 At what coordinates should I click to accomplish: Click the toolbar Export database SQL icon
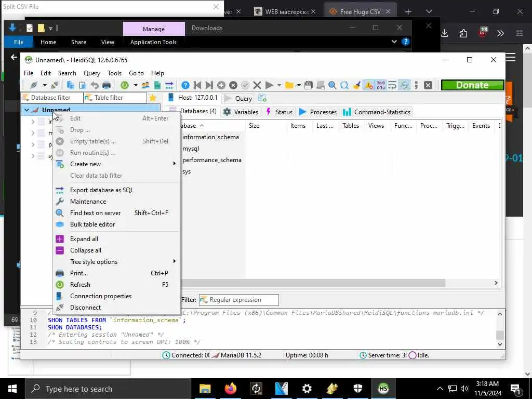(169, 85)
